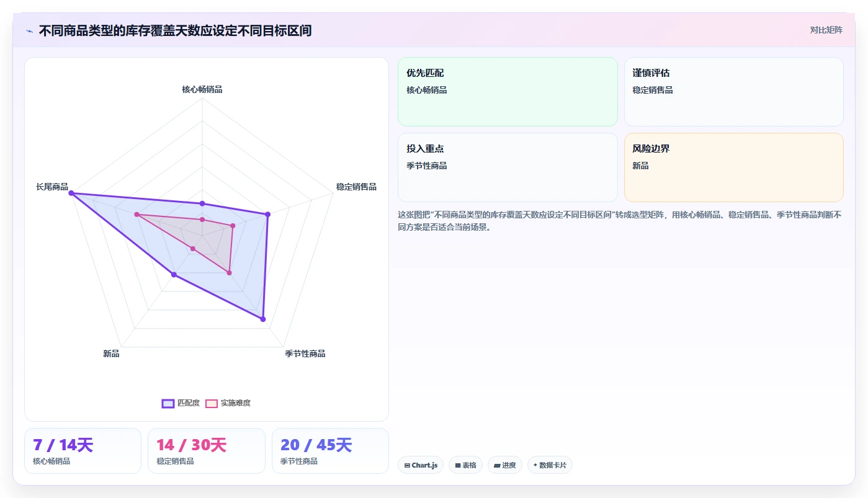Click the 长尾商品 radar axis label

coord(52,187)
